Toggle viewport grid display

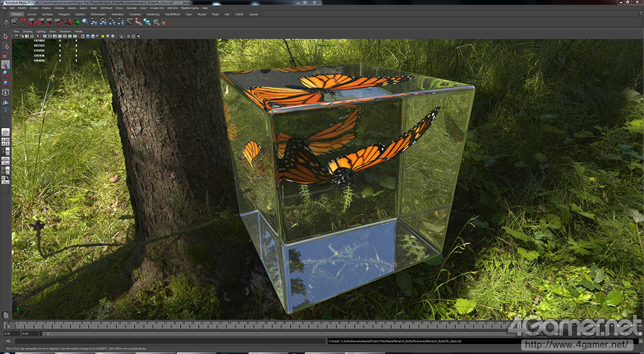click(45, 36)
